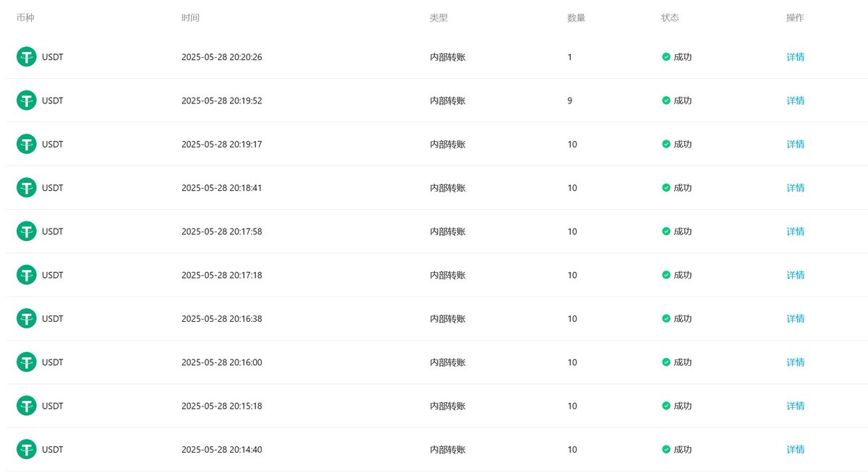Image resolution: width=868 pixels, height=473 pixels.
Task: Select the timestamp 2025-05-28 20:15:18
Action: click(x=222, y=406)
